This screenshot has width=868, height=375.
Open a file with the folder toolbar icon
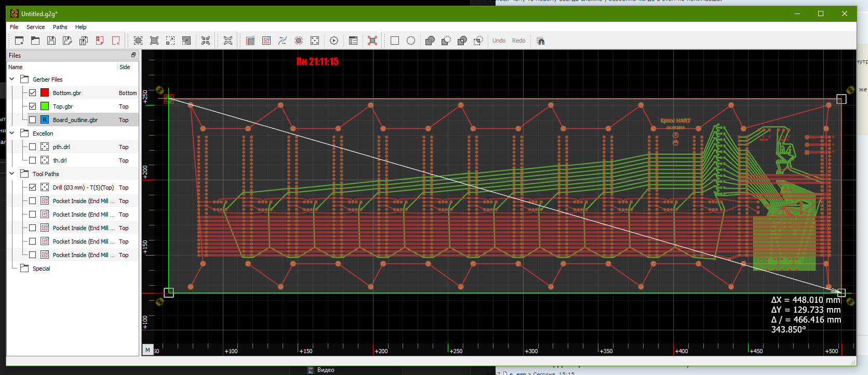click(35, 41)
